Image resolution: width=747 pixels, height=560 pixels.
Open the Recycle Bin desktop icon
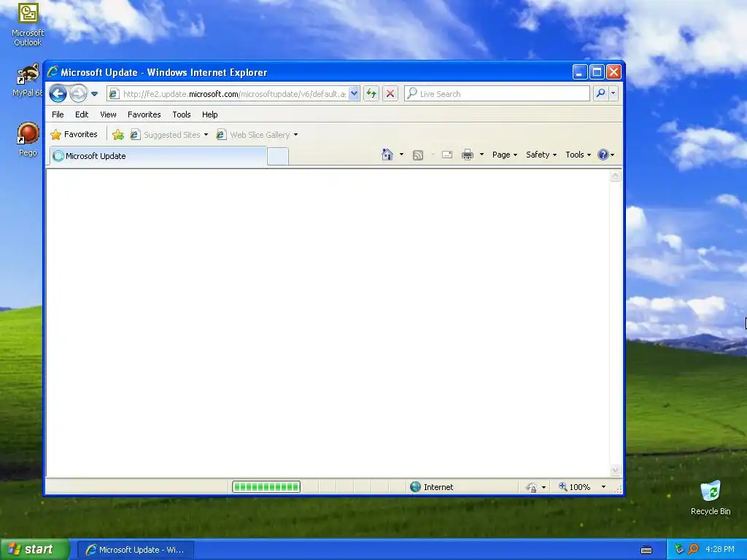click(711, 497)
